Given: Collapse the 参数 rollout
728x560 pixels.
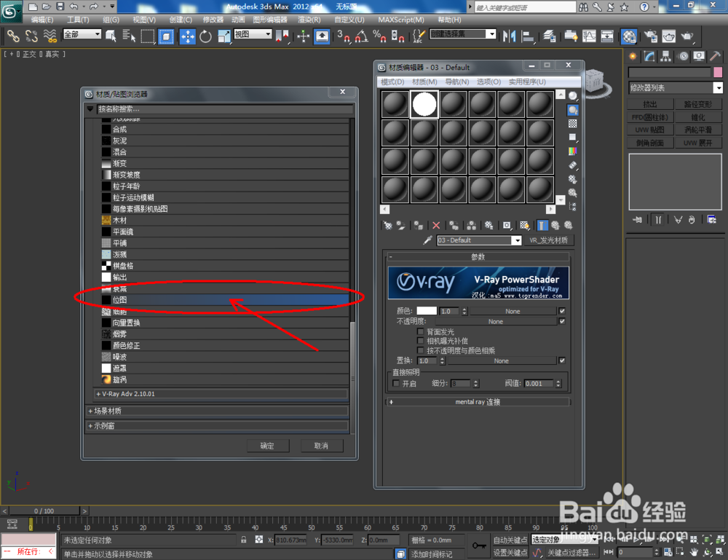Looking at the screenshot, I should (x=478, y=257).
